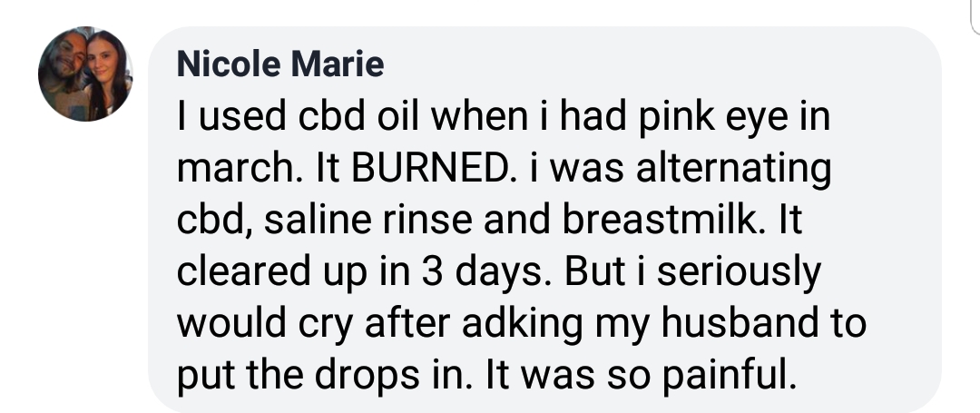Select the phrase cleared up
The width and height of the screenshot is (980, 413).
pos(269,273)
